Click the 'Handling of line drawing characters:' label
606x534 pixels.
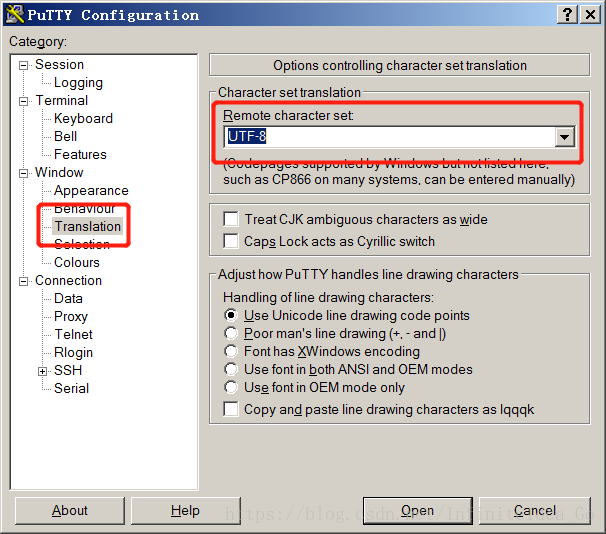click(x=328, y=298)
